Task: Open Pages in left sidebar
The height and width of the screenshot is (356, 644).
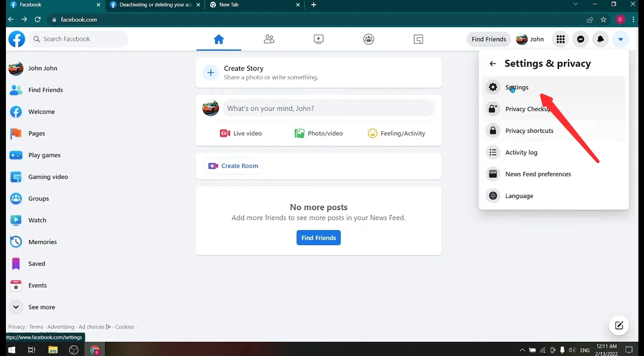Action: [28, 133]
